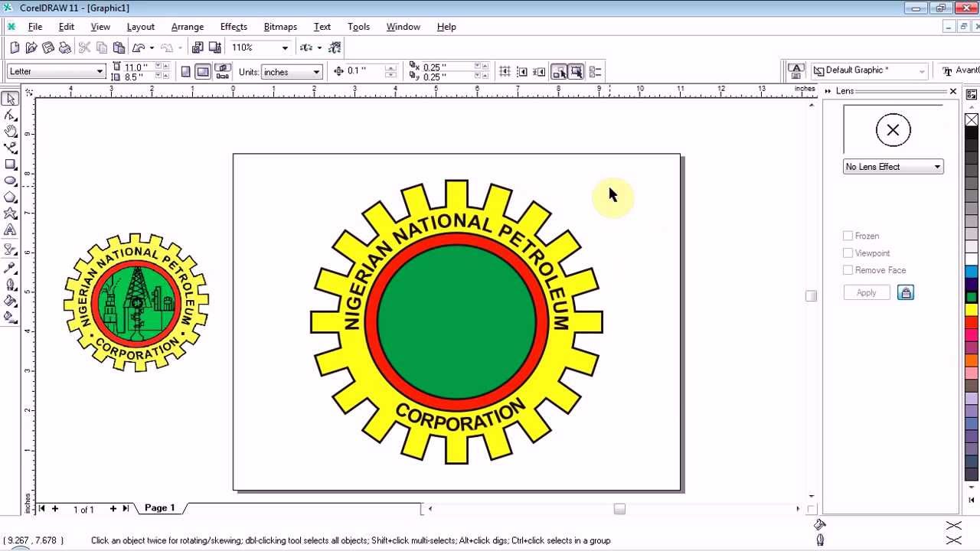Select the Polygon tool
This screenshot has height=551, width=980.
[x=10, y=197]
